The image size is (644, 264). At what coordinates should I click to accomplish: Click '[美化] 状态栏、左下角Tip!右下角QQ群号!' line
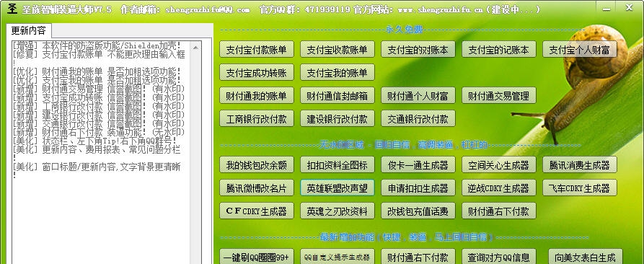(95, 141)
